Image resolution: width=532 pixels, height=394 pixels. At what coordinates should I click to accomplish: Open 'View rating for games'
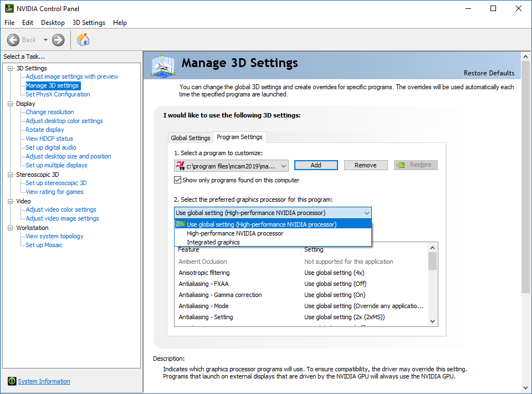pyautogui.click(x=54, y=192)
